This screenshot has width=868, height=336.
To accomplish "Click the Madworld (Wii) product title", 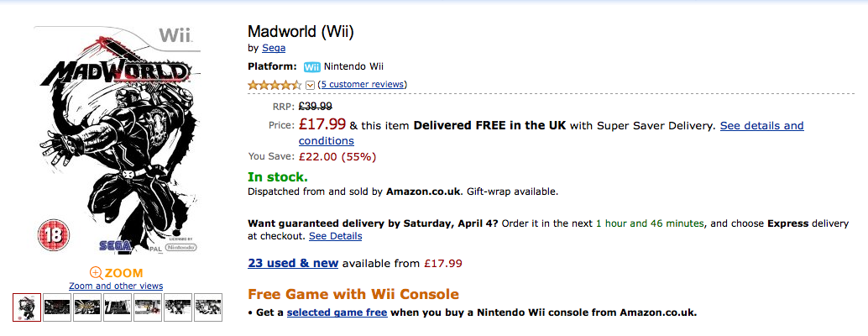I will point(301,32).
